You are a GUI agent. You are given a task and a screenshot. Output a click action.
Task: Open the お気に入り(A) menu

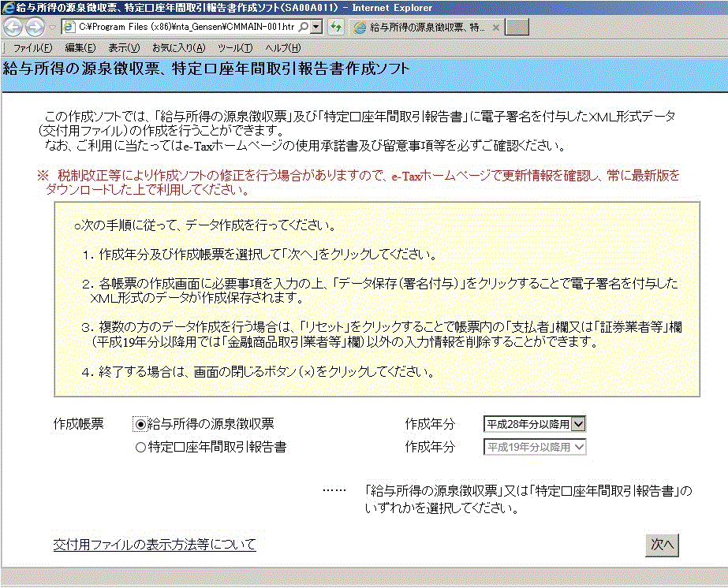[179, 48]
